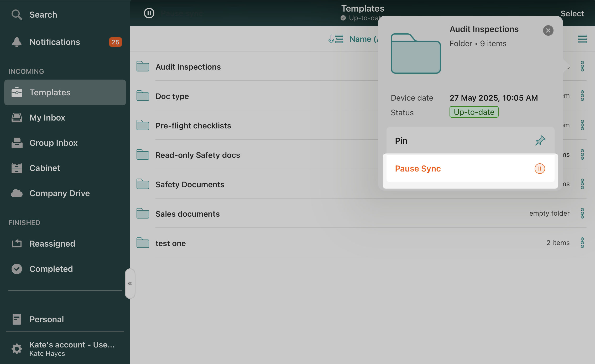Open more options for Sales documents
The height and width of the screenshot is (364, 595).
582,214
